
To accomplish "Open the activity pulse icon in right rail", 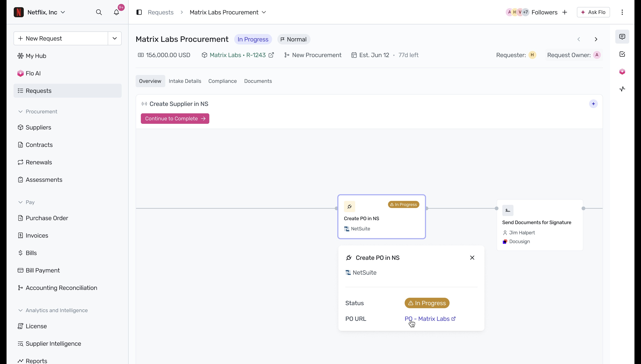I will (x=622, y=89).
